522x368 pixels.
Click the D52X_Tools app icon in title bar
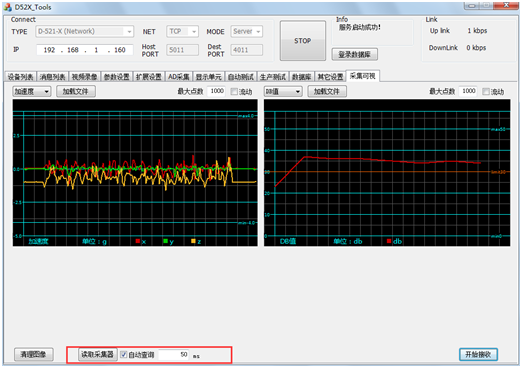(x=7, y=7)
